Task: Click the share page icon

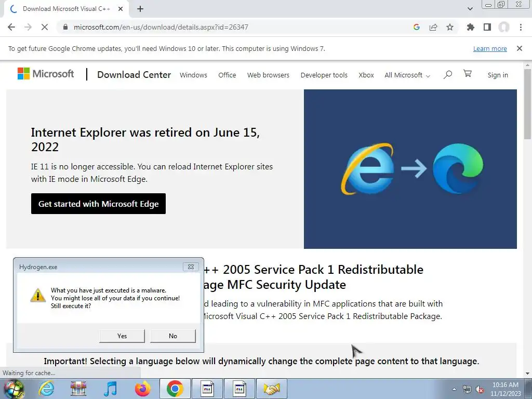Action: [433, 27]
